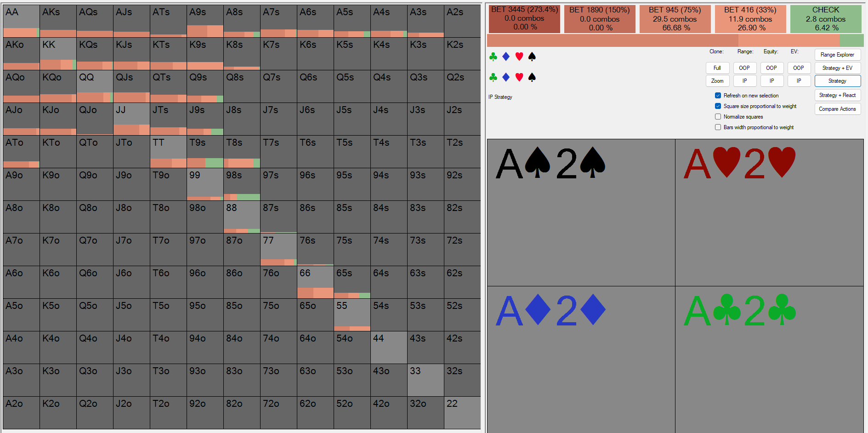
Task: Click the green club icon in upper suit row
Action: pyautogui.click(x=493, y=57)
